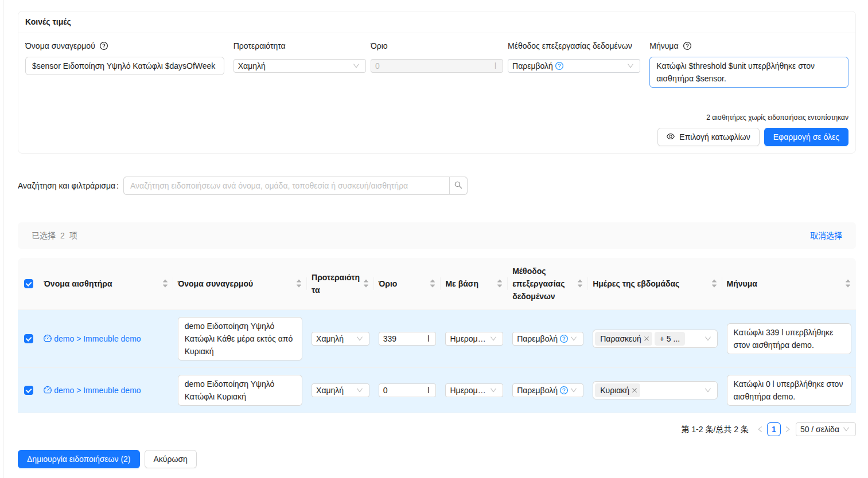Uncheck the second row's checkbox

coord(29,390)
